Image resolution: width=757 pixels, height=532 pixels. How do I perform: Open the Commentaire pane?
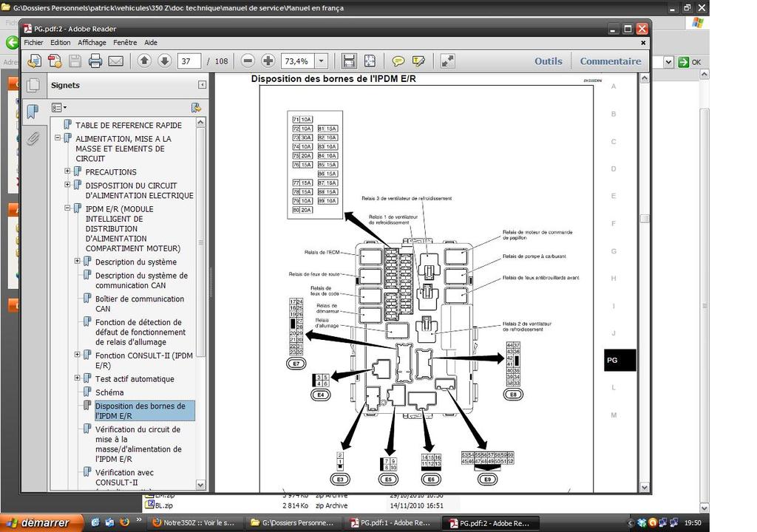[611, 61]
